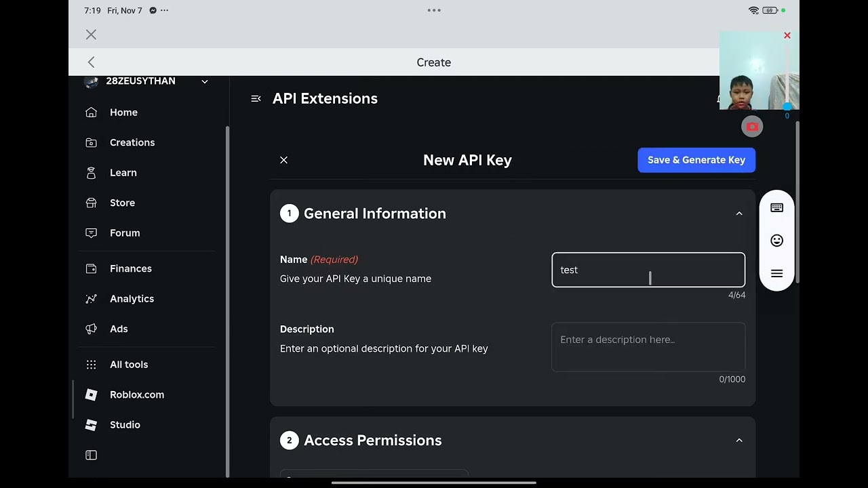Open All tools list
Image resolution: width=868 pixels, height=488 pixels.
tap(129, 365)
